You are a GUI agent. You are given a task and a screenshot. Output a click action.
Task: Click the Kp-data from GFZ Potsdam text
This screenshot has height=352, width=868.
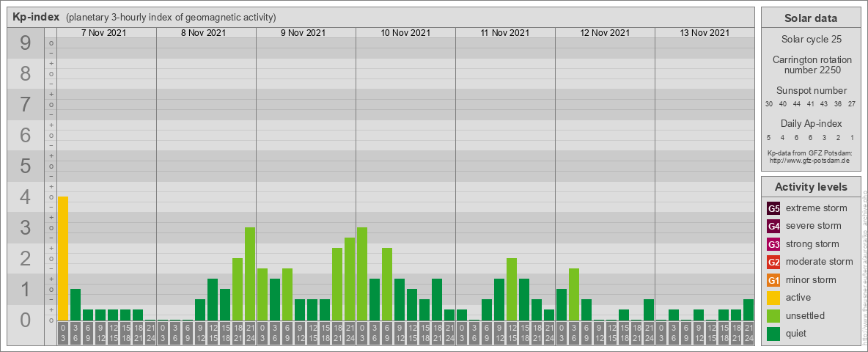click(810, 153)
